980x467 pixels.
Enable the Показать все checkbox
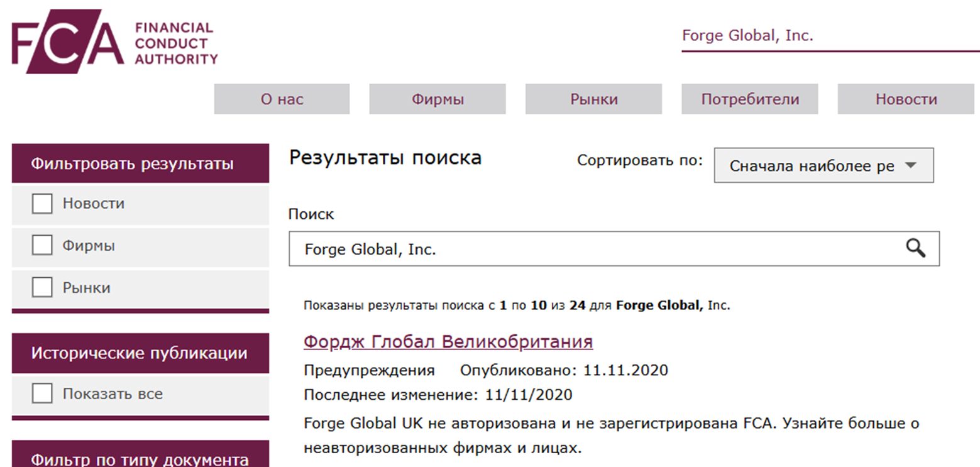[x=42, y=394]
